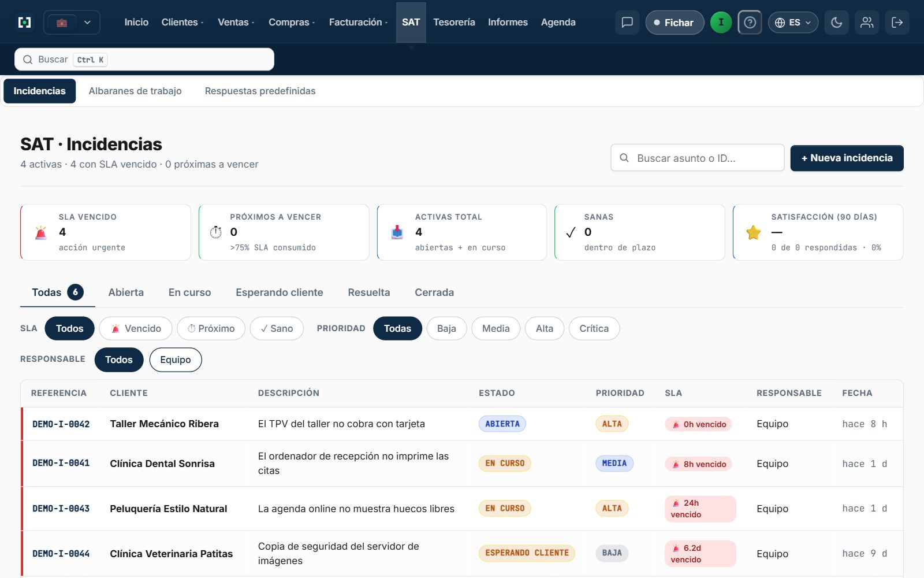This screenshot has height=578, width=924.
Task: Open incident DEMO-I-0042 reference
Action: tap(61, 424)
